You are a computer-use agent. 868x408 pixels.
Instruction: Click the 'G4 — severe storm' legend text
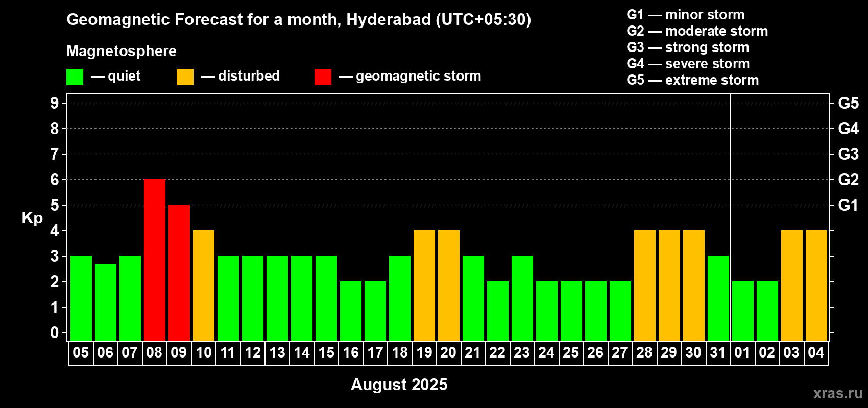pyautogui.click(x=688, y=64)
